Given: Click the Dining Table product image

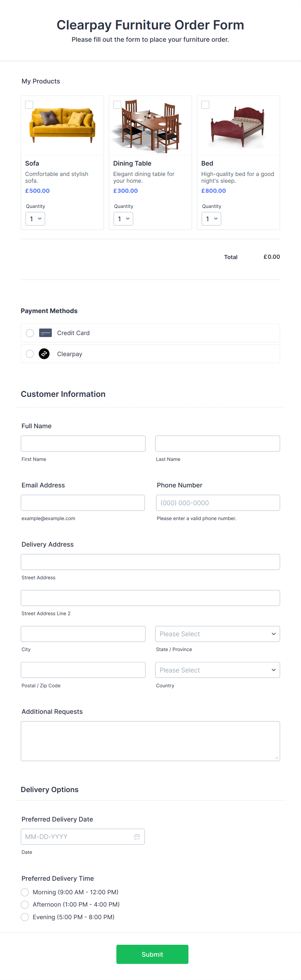Looking at the screenshot, I should click(x=150, y=125).
